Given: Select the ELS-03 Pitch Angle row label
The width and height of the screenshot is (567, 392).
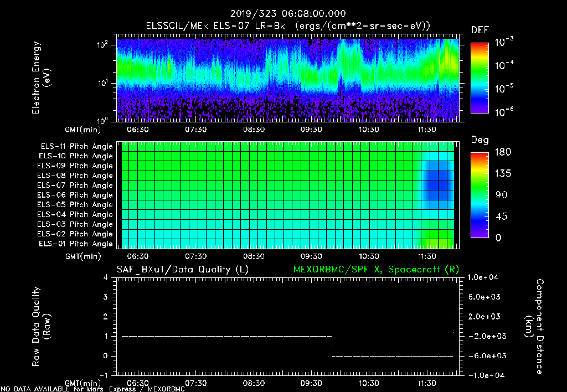Looking at the screenshot, I should pyautogui.click(x=75, y=224).
